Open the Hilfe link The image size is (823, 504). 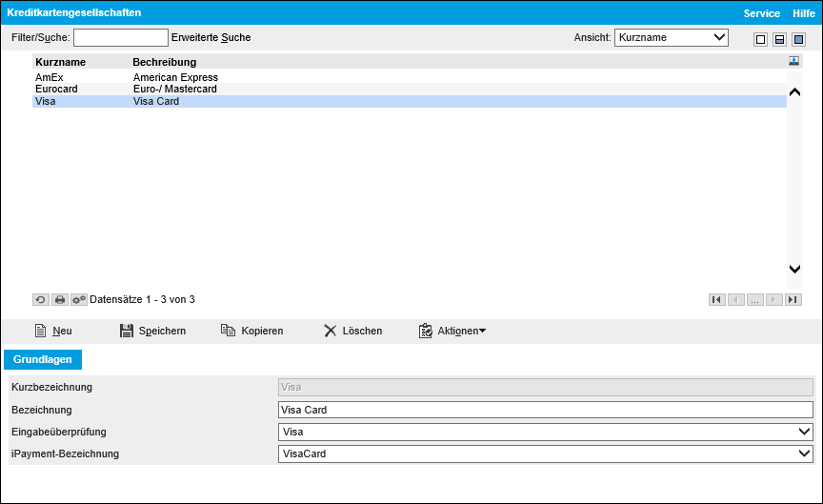(x=804, y=13)
